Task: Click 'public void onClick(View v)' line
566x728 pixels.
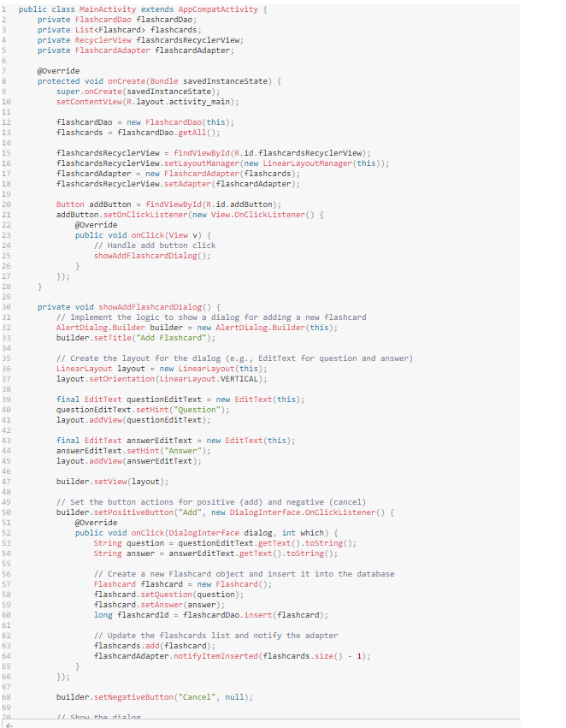Action: click(x=143, y=235)
